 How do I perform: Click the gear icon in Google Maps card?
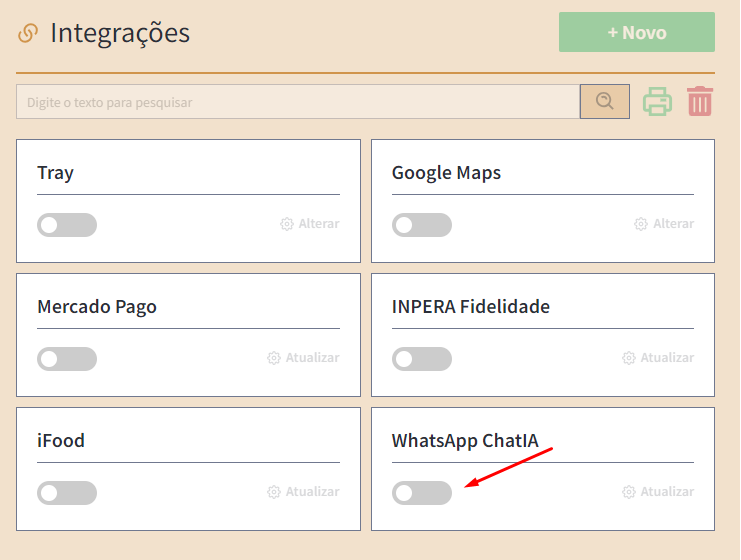point(640,224)
